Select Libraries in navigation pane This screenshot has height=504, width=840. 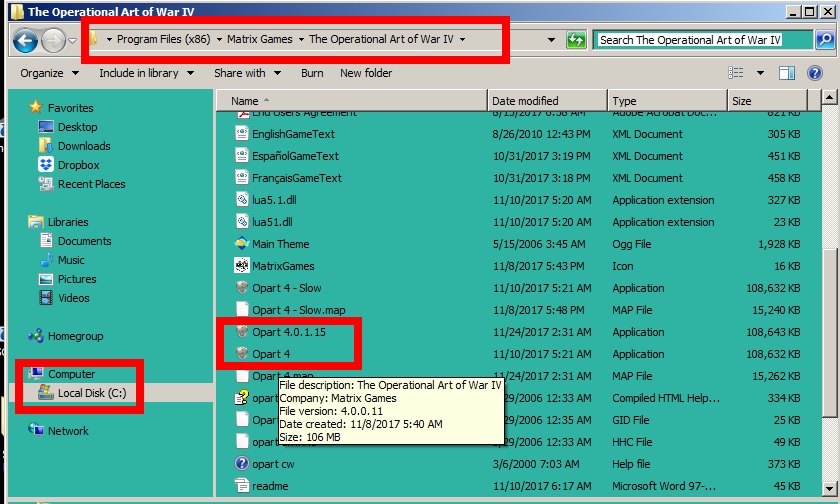68,222
